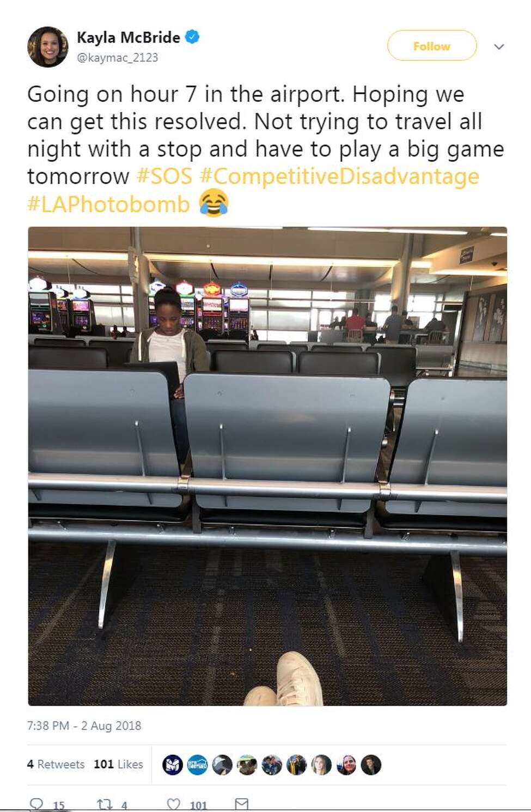Open the #CompetitiveDisadvantage hashtag

pos(339,177)
